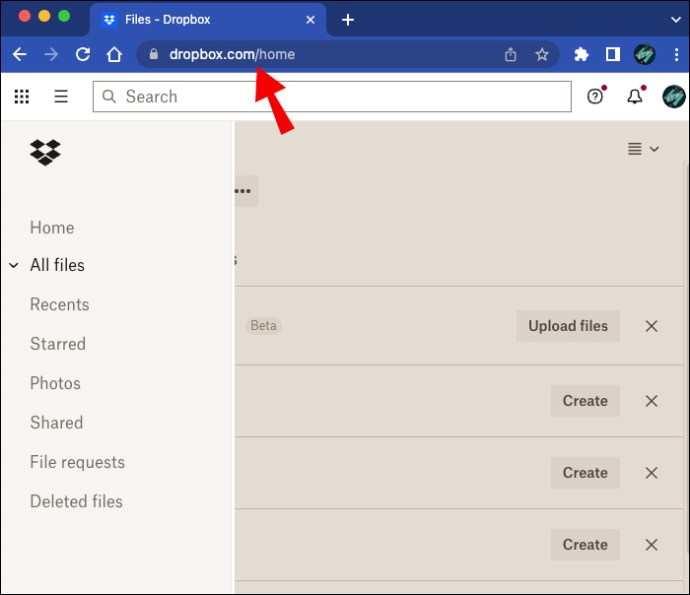Click the Dropbox logo in sidebar
The image size is (690, 595).
point(45,152)
